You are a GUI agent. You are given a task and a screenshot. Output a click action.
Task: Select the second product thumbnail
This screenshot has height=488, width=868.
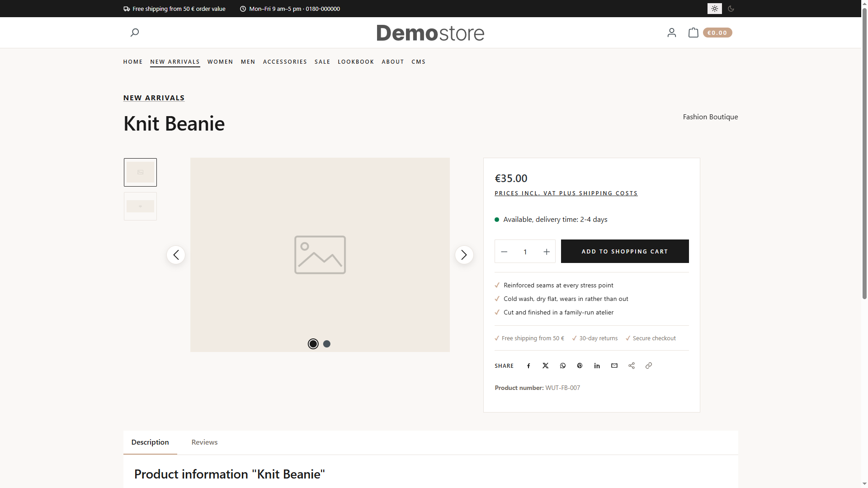[140, 206]
